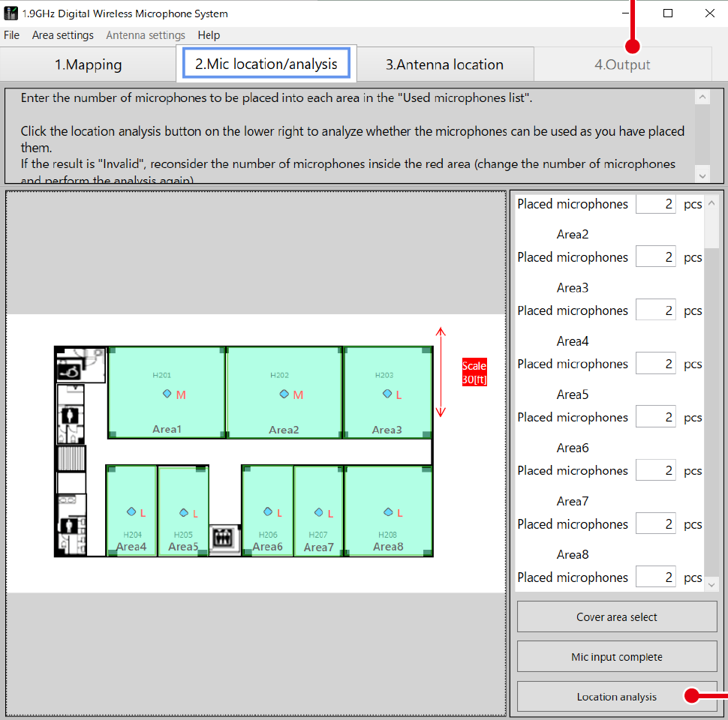Open the Area settings menu
Image resolution: width=728 pixels, height=720 pixels.
(x=62, y=35)
